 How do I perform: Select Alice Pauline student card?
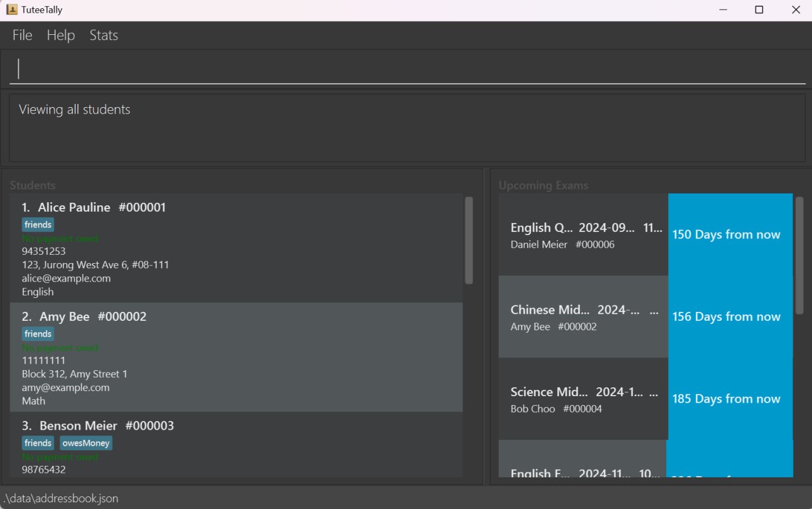click(236, 248)
